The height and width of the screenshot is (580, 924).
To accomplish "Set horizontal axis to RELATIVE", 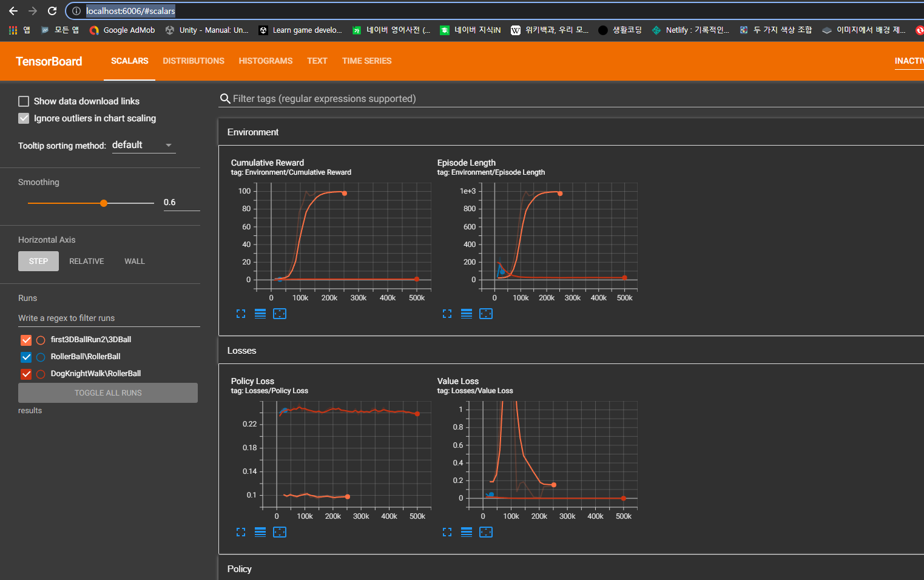I will pos(87,261).
